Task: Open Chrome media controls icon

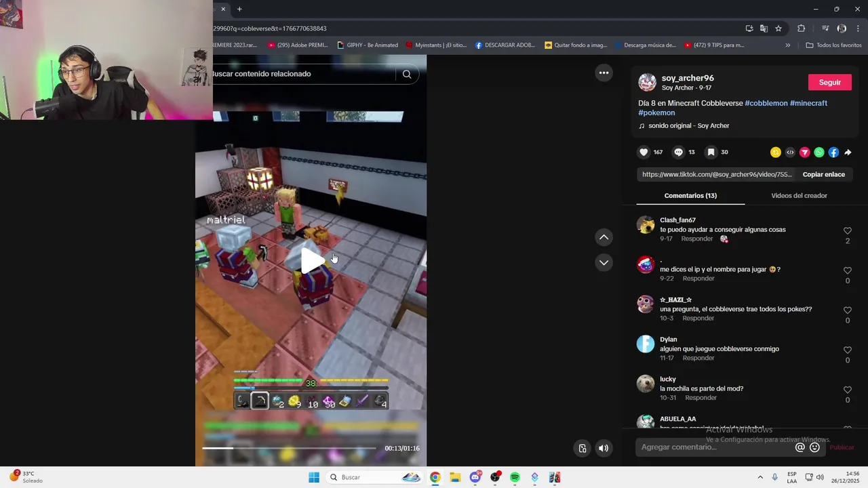Action: tap(825, 28)
